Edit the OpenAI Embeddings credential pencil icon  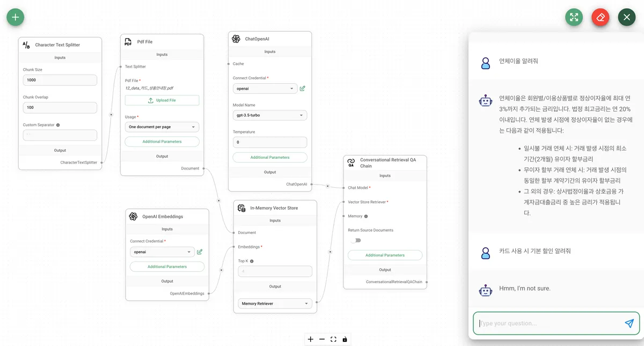200,252
